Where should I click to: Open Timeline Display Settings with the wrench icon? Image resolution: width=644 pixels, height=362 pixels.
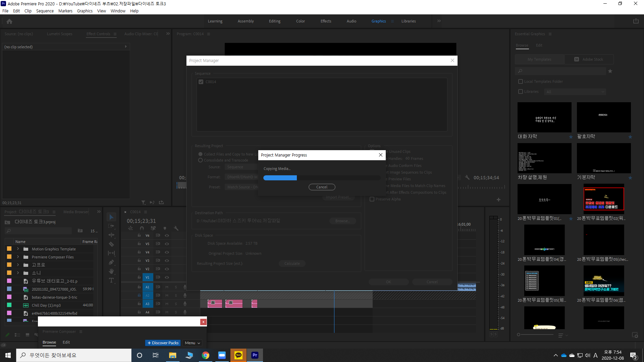(177, 228)
